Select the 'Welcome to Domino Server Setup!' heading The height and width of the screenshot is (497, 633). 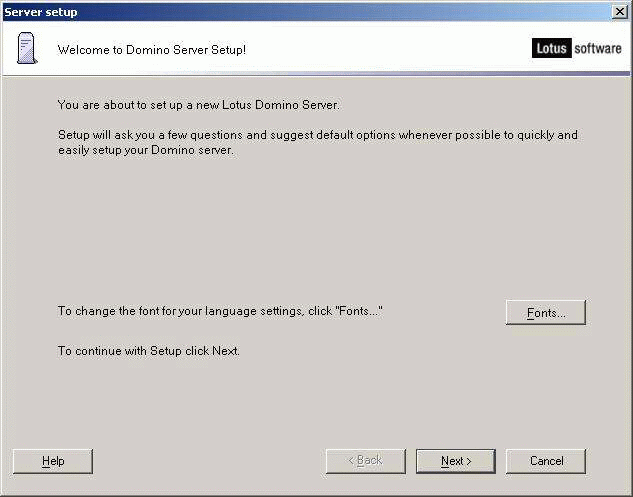152,50
